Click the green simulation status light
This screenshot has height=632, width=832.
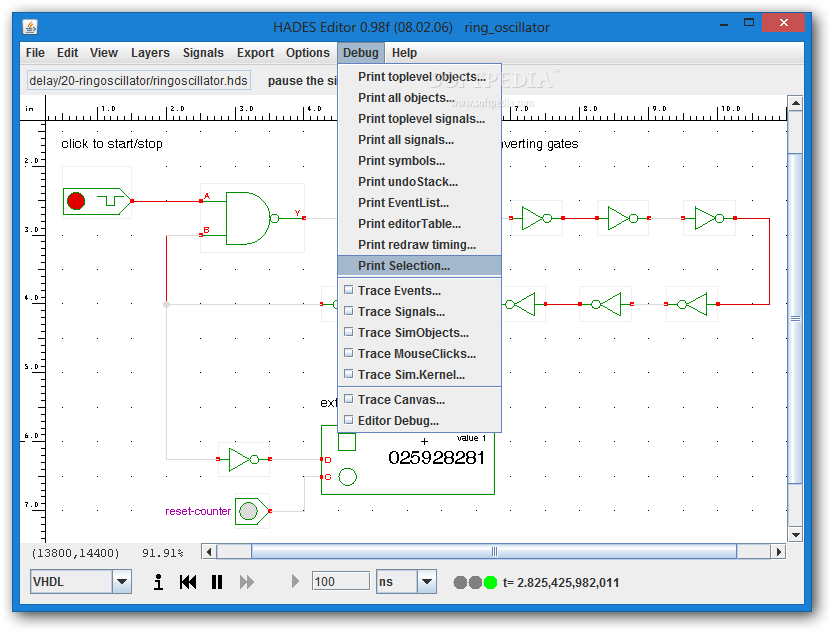pyautogui.click(x=490, y=583)
